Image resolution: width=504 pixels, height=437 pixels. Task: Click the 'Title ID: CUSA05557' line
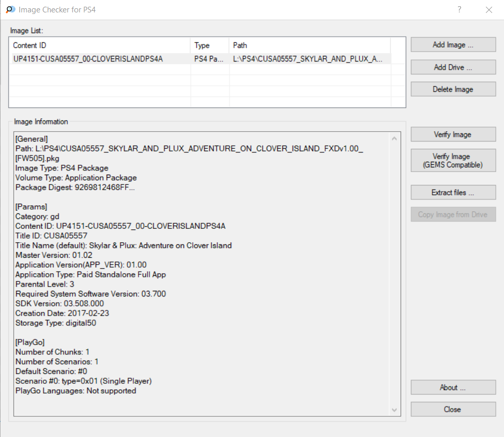coord(51,236)
